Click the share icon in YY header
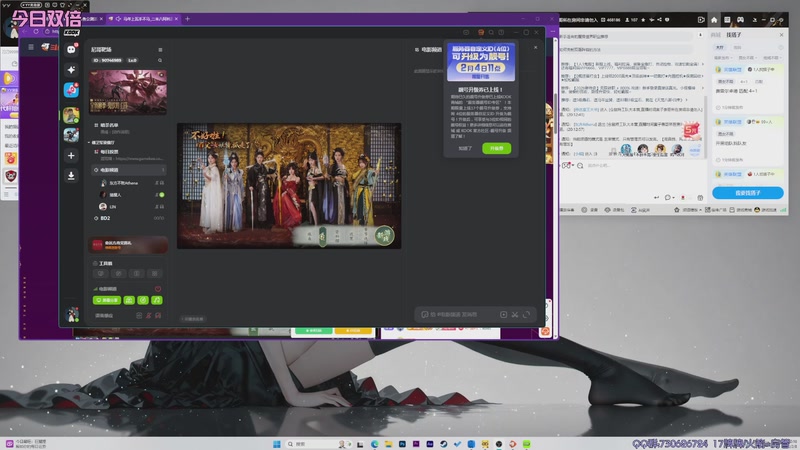 (x=659, y=20)
